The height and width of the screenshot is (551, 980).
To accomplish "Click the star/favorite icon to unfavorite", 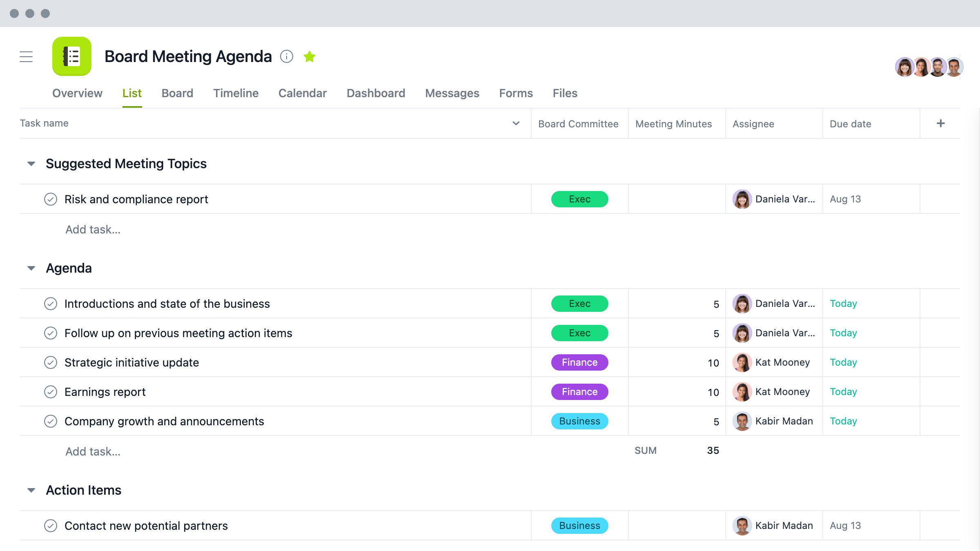I will (310, 56).
